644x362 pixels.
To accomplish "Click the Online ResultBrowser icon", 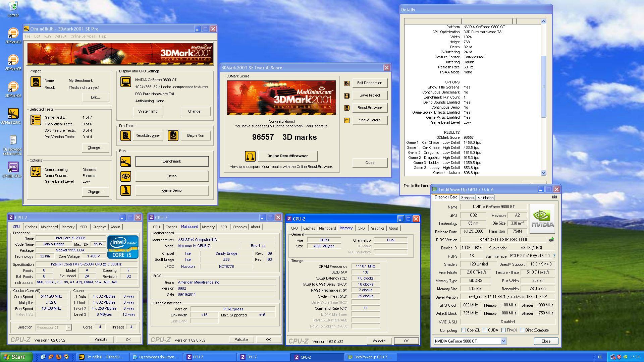I will pyautogui.click(x=250, y=156).
